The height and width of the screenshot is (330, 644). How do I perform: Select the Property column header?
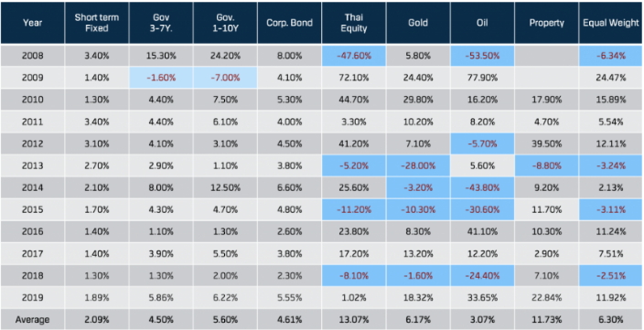546,23
